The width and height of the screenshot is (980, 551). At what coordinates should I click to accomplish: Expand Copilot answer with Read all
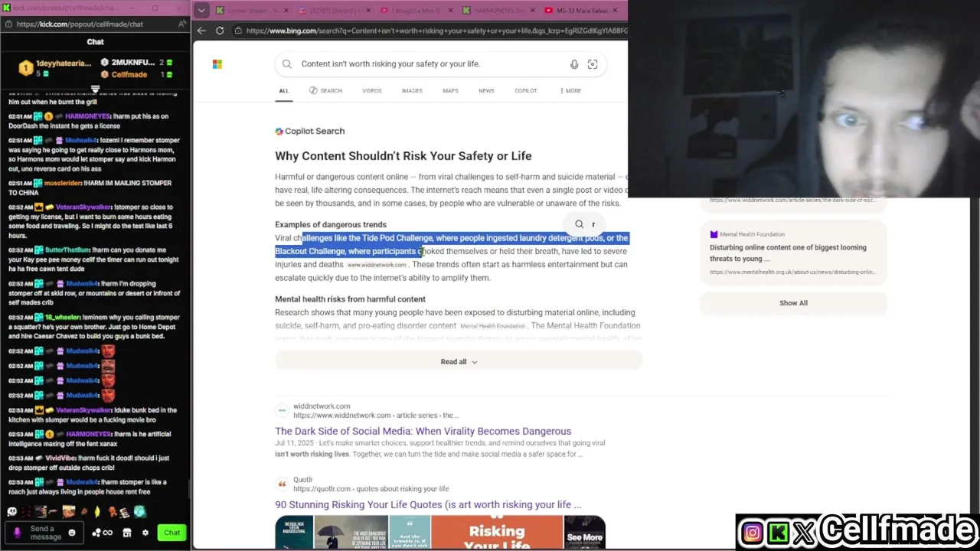[459, 362]
